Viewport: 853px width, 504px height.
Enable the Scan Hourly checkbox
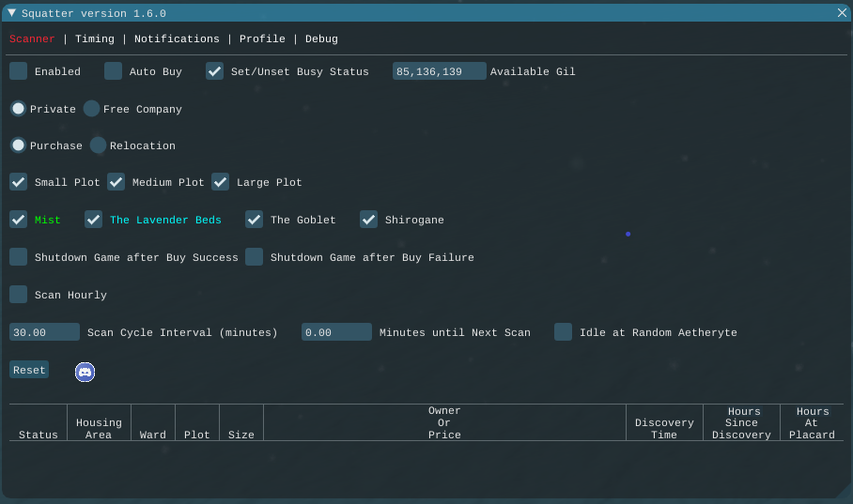tap(19, 295)
